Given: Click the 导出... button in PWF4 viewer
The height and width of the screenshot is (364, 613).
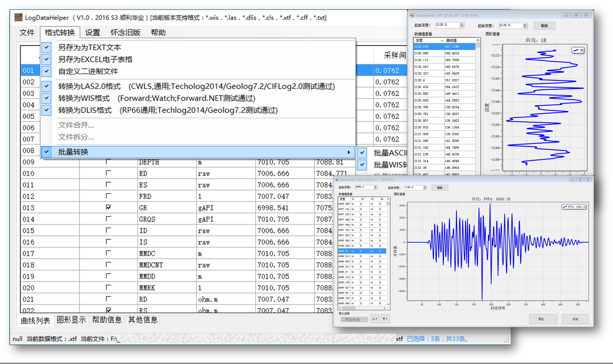Looking at the screenshot, I should pyautogui.click(x=543, y=319).
